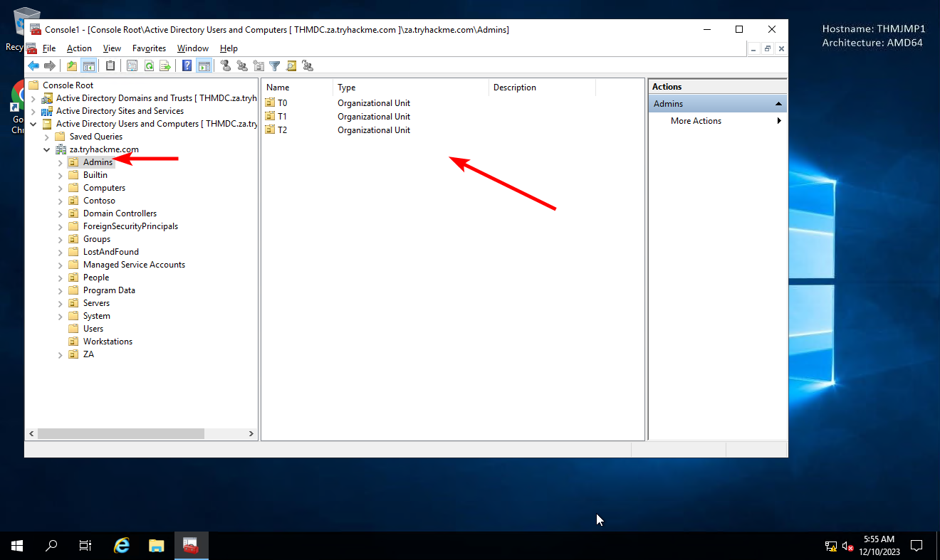Expand the Admins OU in tree

pyautogui.click(x=60, y=162)
